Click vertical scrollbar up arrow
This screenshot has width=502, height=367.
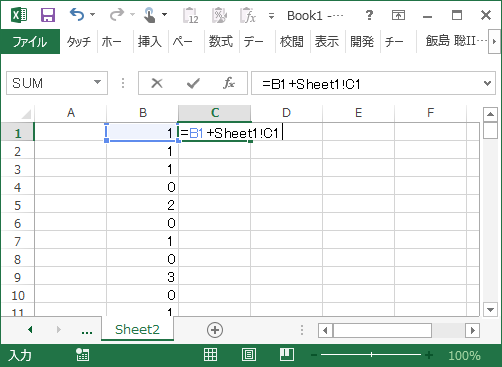(x=490, y=114)
